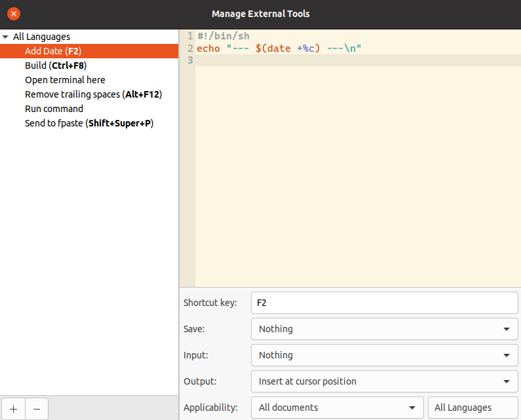The width and height of the screenshot is (521, 420).
Task: Place cursor on empty line 3 in editor
Action: tap(358, 60)
